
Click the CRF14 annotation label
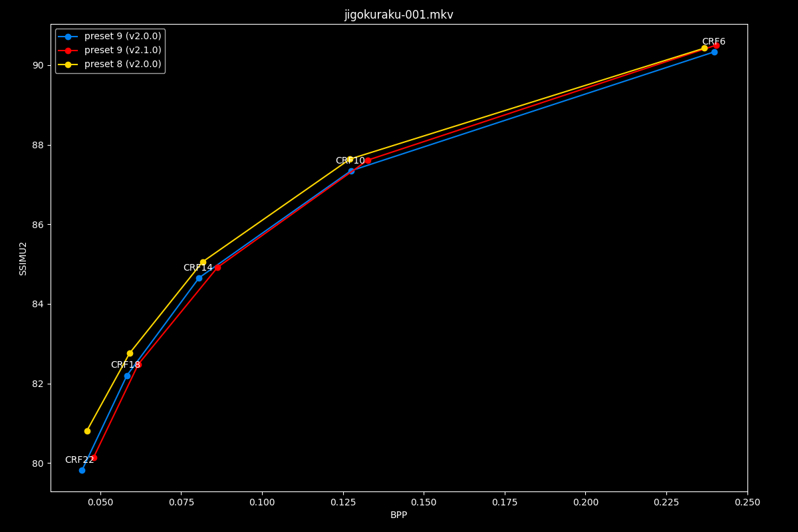coord(198,268)
